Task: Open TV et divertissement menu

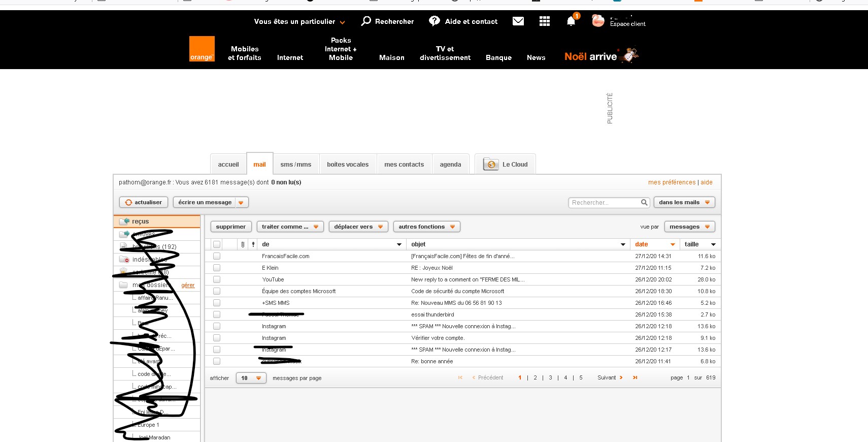Action: tap(445, 53)
